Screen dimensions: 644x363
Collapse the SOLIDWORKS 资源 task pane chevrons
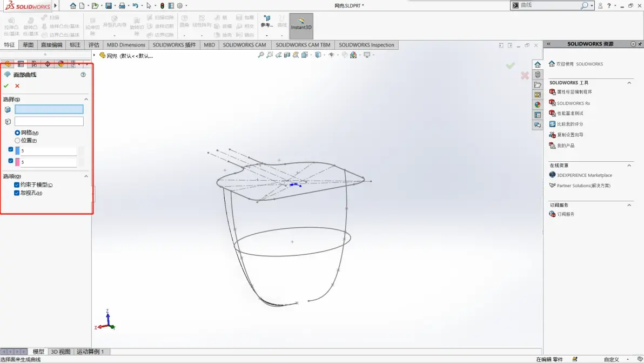click(548, 44)
